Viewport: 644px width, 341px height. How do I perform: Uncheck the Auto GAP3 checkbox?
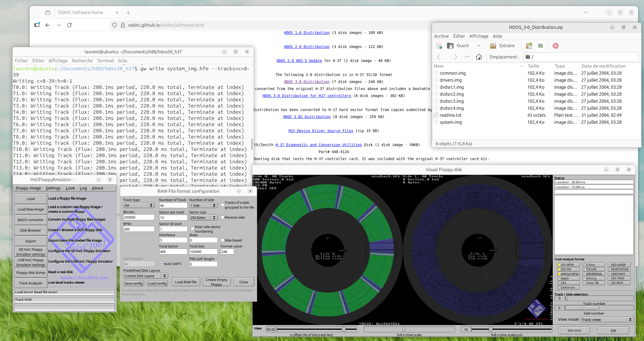pos(161,264)
